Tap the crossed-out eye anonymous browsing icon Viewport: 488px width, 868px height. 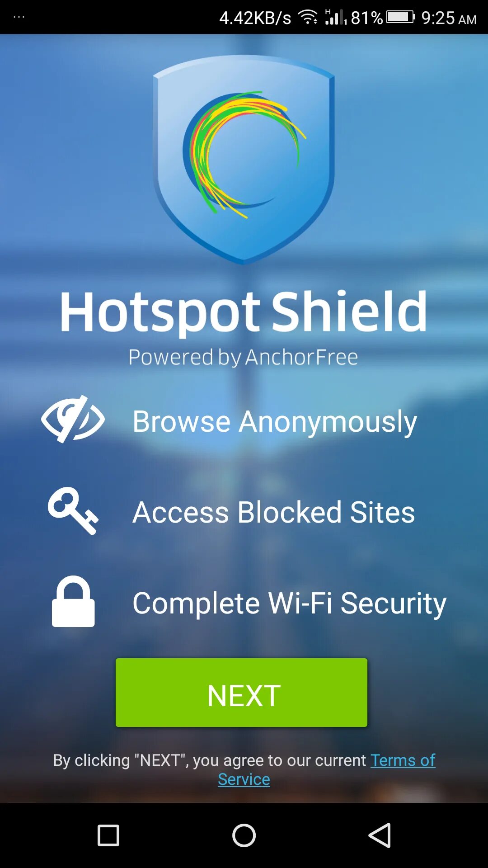pyautogui.click(x=73, y=419)
